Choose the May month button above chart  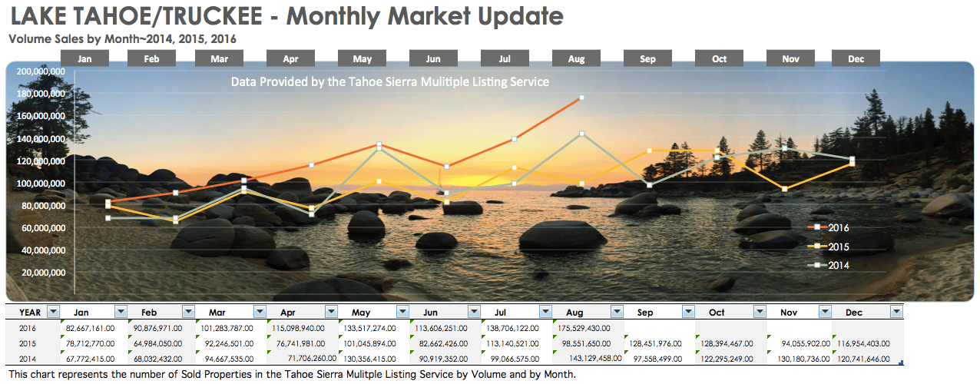click(363, 59)
